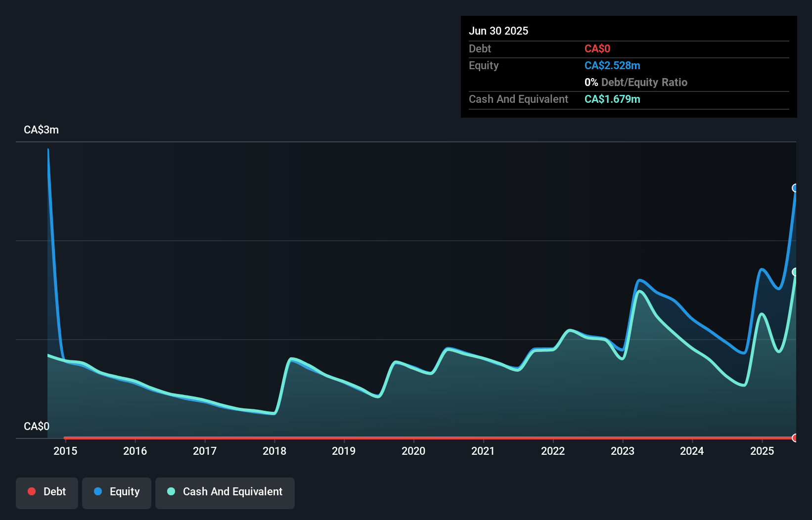This screenshot has height=520, width=812.
Task: Click the 2018 x-axis label
Action: pyautogui.click(x=274, y=451)
